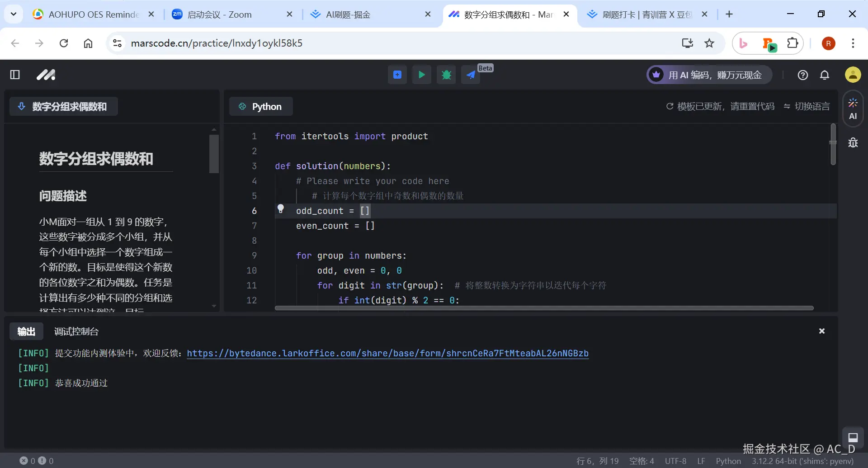Viewport: 868px width, 468px height.
Task: Click the editor's vertical scrollbar
Action: [834, 145]
